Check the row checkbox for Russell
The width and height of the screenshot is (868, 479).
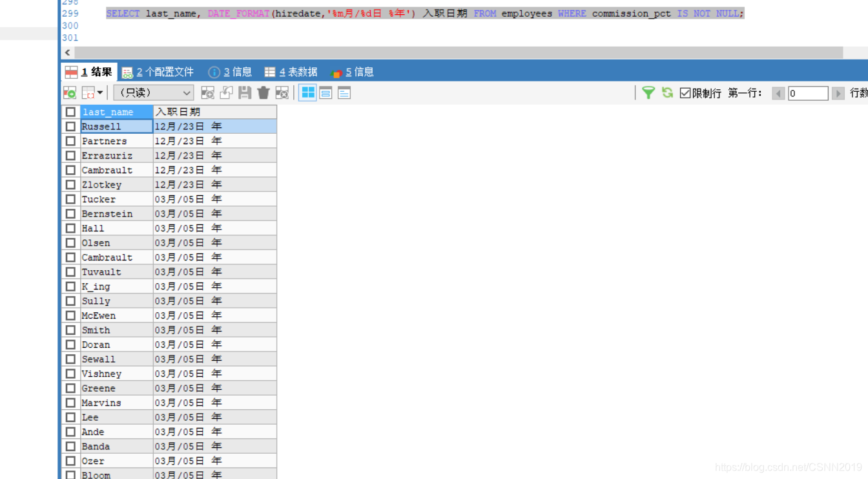click(71, 127)
